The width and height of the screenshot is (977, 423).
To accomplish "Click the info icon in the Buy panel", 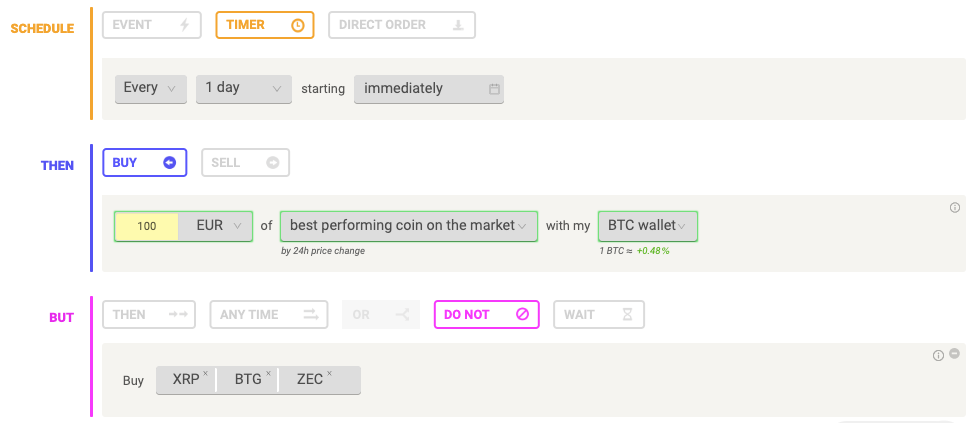I will click(x=955, y=207).
